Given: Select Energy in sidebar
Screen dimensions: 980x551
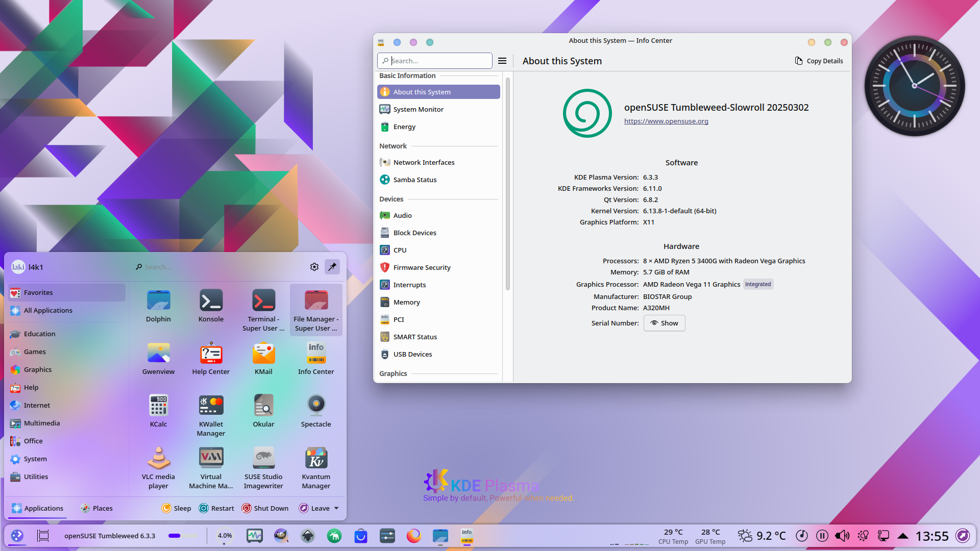Looking at the screenshot, I should point(438,127).
